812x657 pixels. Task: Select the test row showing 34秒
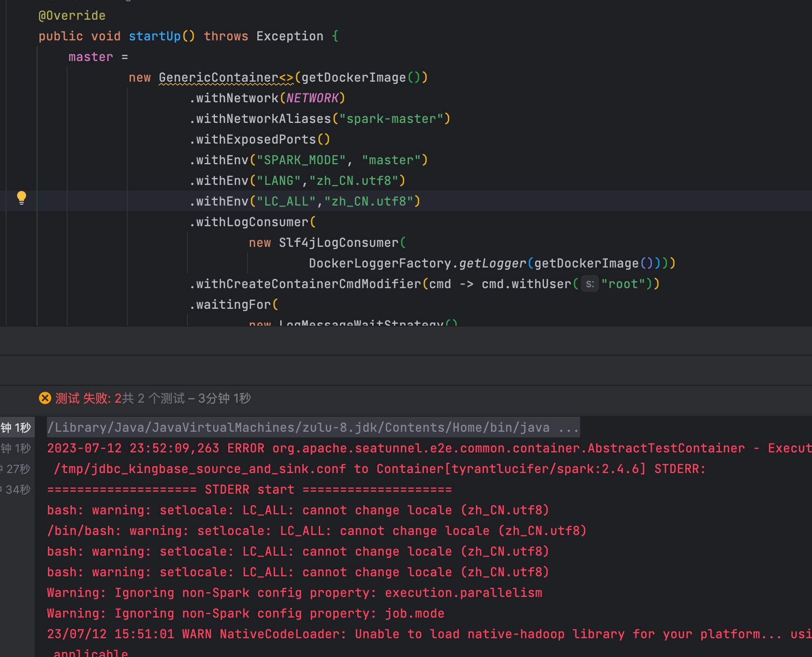click(17, 489)
